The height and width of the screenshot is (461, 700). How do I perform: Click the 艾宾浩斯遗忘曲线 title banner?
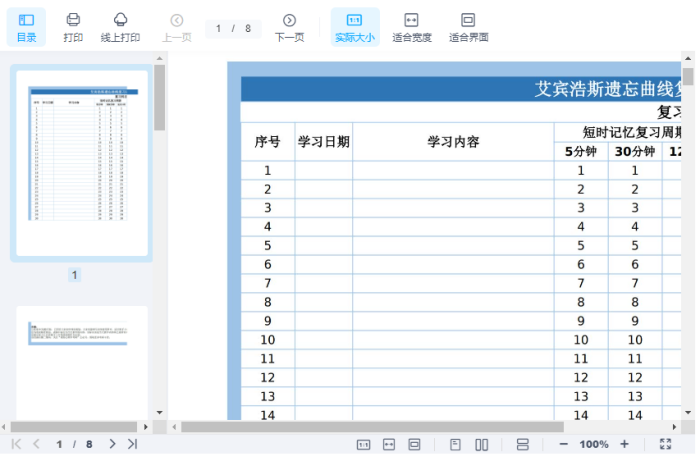461,89
